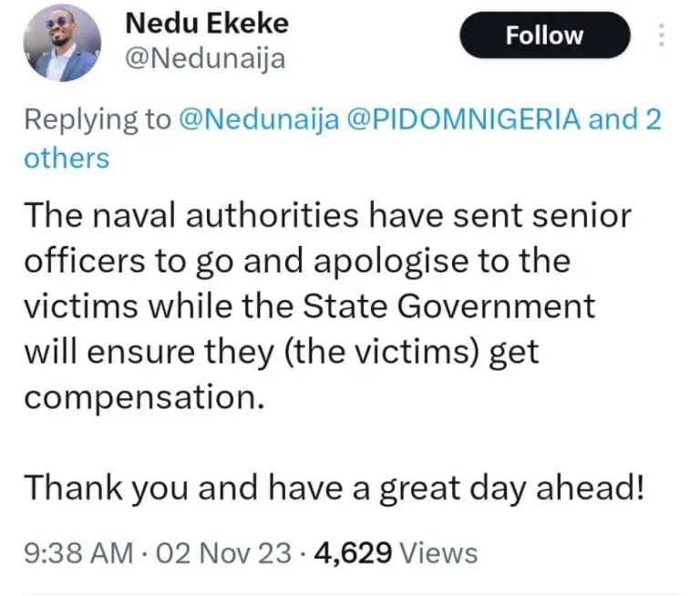700x596 pixels.
Task: Click the "Replying to" text
Action: [x=98, y=121]
